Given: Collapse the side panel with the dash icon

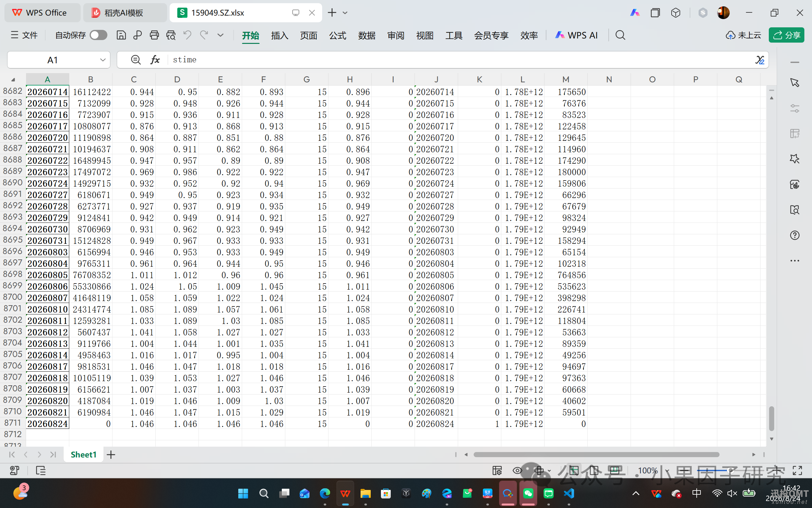Looking at the screenshot, I should click(795, 62).
